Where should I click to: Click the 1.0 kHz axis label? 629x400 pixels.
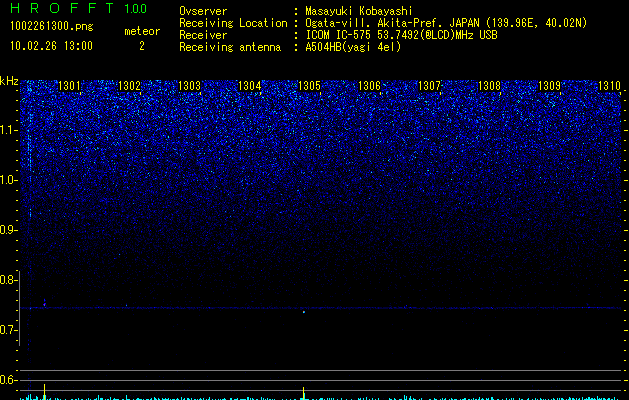point(7,180)
